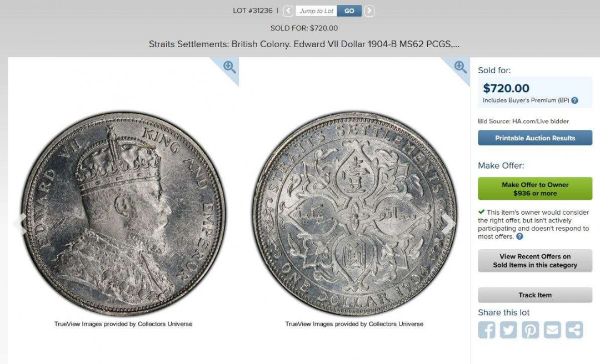600x364 pixels.
Task: Open help icon next to owner offer note
Action: tap(519, 236)
